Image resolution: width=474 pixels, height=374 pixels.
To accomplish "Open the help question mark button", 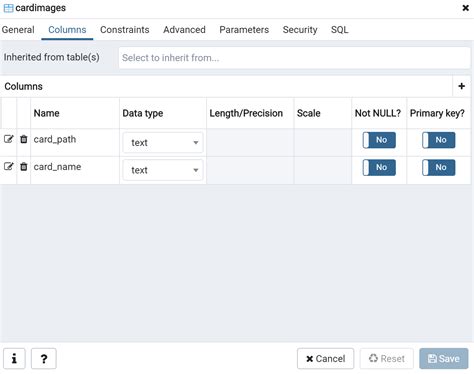I will tap(44, 359).
